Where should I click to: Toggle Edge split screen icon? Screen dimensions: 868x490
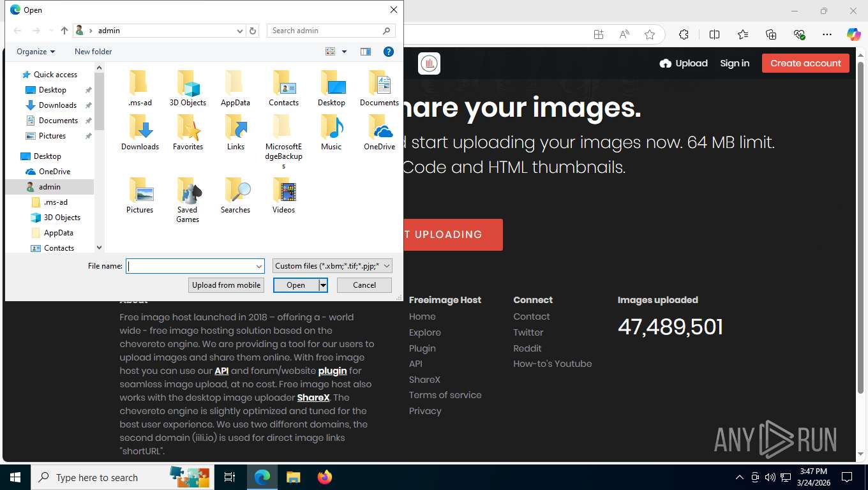coord(714,34)
